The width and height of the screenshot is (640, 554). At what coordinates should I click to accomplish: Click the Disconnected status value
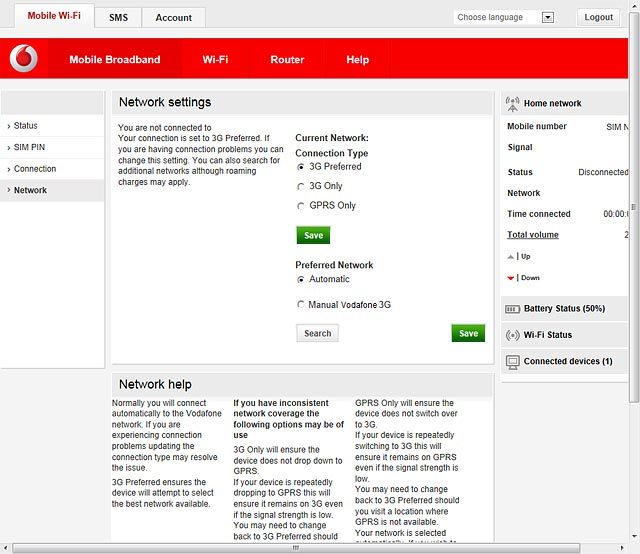click(x=603, y=172)
